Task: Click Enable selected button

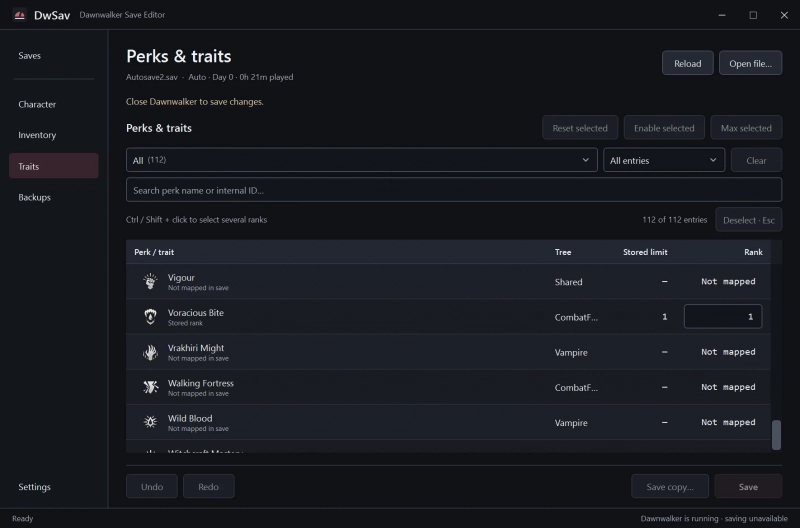Action: coord(664,128)
